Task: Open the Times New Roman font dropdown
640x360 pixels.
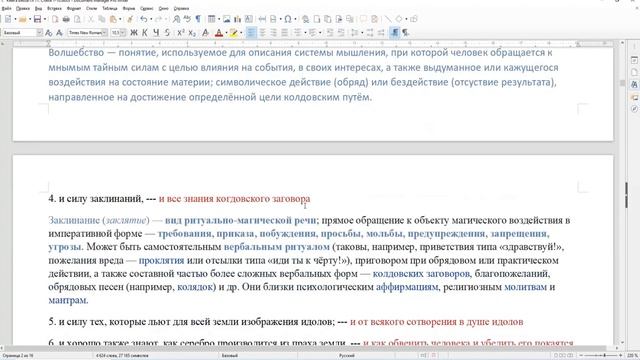Action: tap(104, 33)
